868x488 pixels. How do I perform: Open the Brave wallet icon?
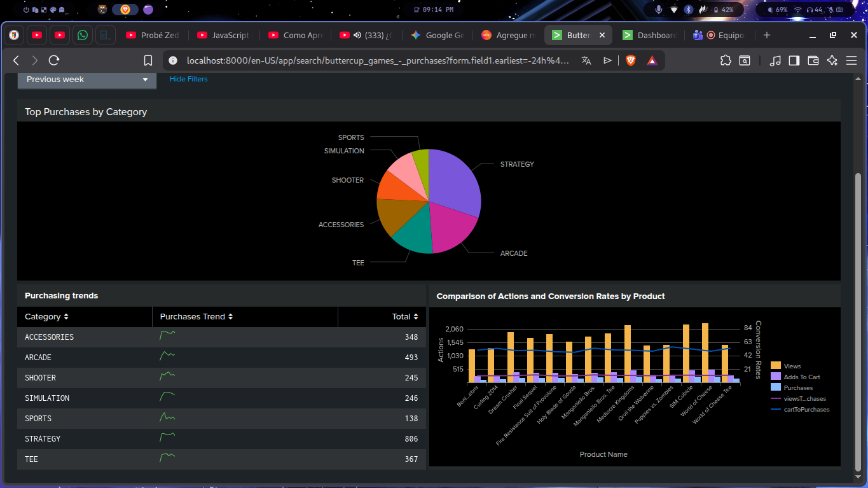tap(813, 60)
